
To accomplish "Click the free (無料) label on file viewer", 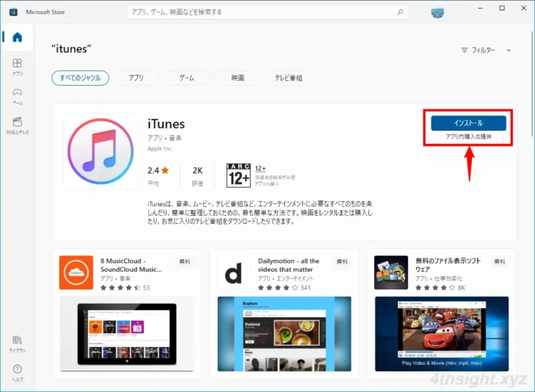I will coord(500,261).
